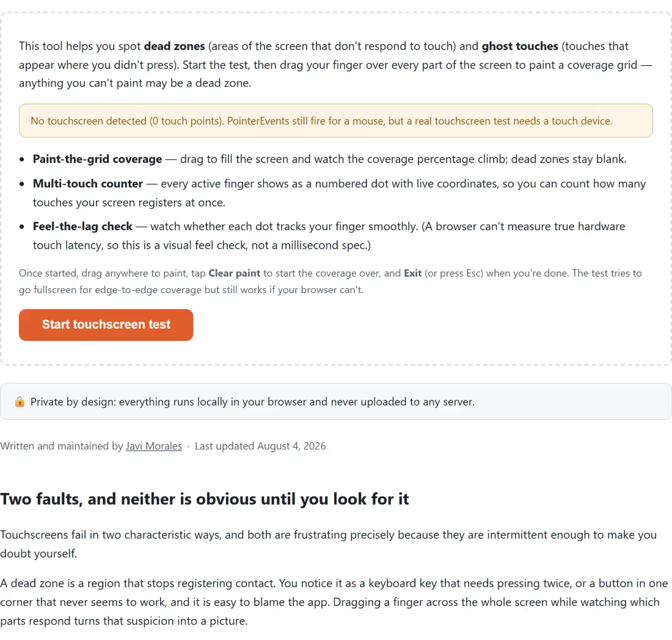The height and width of the screenshot is (640, 672).
Task: Click the bullet dot before 'Multi-touch counter'
Action: point(22,184)
